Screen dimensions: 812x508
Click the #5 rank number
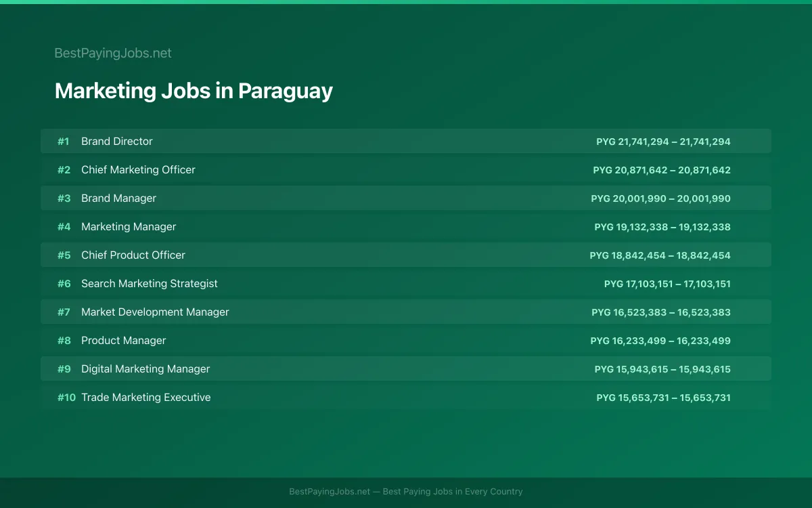(64, 255)
